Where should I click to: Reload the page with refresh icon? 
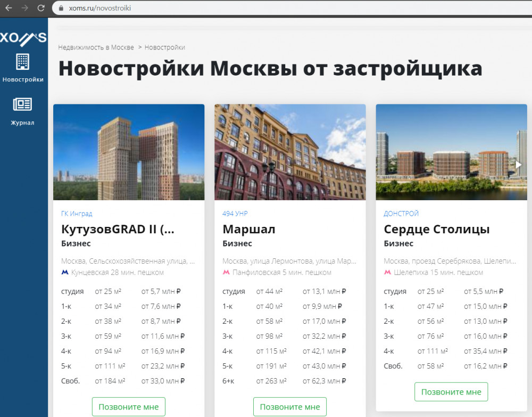coord(41,8)
